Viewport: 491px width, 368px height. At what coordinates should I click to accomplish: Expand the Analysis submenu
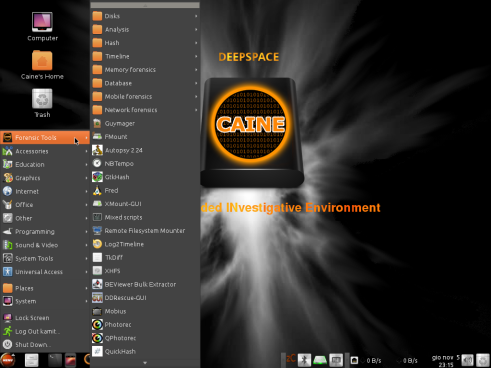point(145,29)
